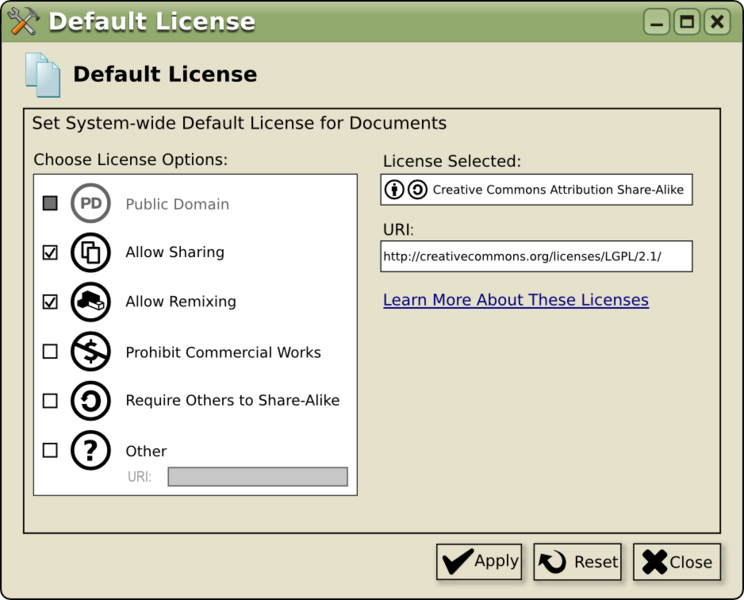The image size is (744, 600).
Task: Click the no-dollar Prohibit Commercial icon
Action: 91,351
